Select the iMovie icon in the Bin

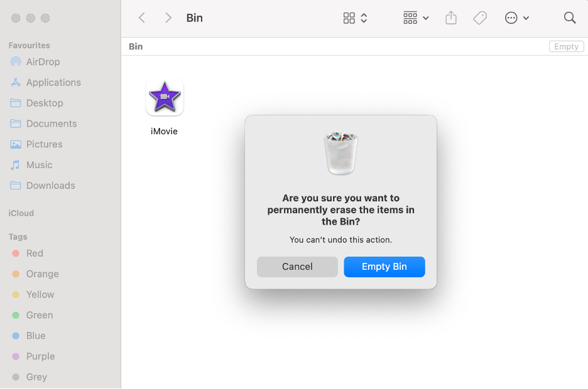(165, 97)
